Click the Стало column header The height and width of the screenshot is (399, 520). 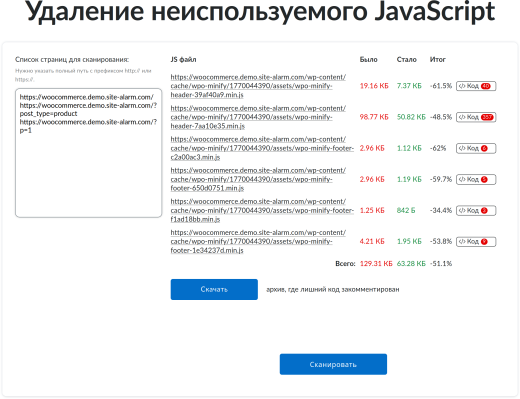coord(407,59)
